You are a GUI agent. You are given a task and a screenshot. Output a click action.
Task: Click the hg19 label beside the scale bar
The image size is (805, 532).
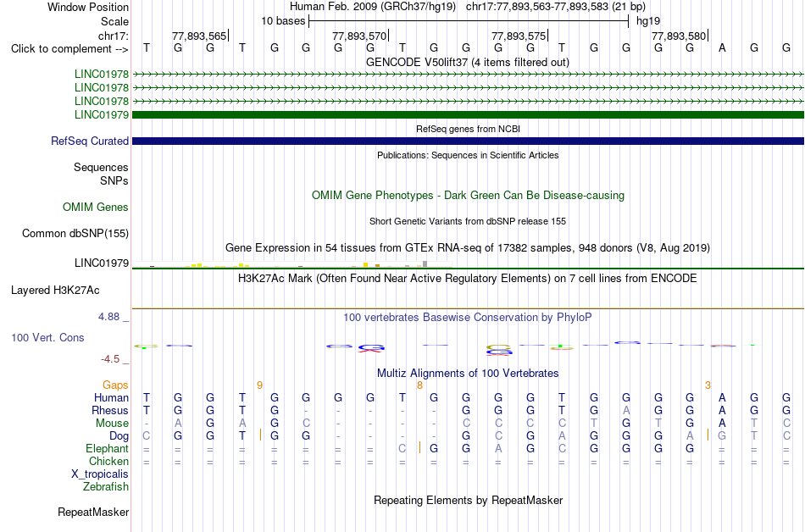(x=648, y=21)
